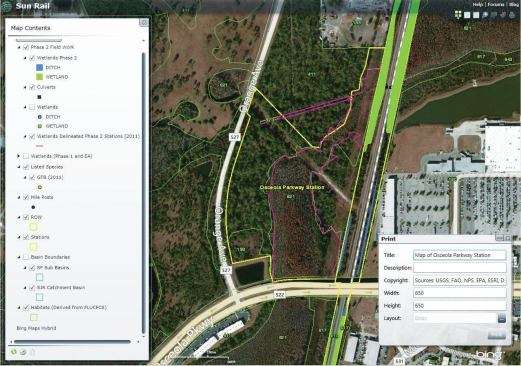Viewport: 521px width, 366px height.
Task: Click the SJR Catchment Basin legend outline symbol
Action: [39, 297]
